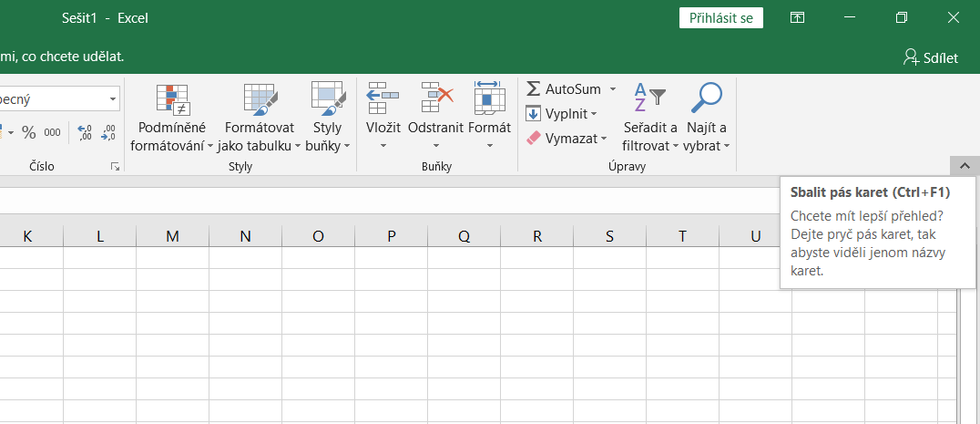980x424 pixels.
Task: Increase decimal places
Action: (85, 132)
